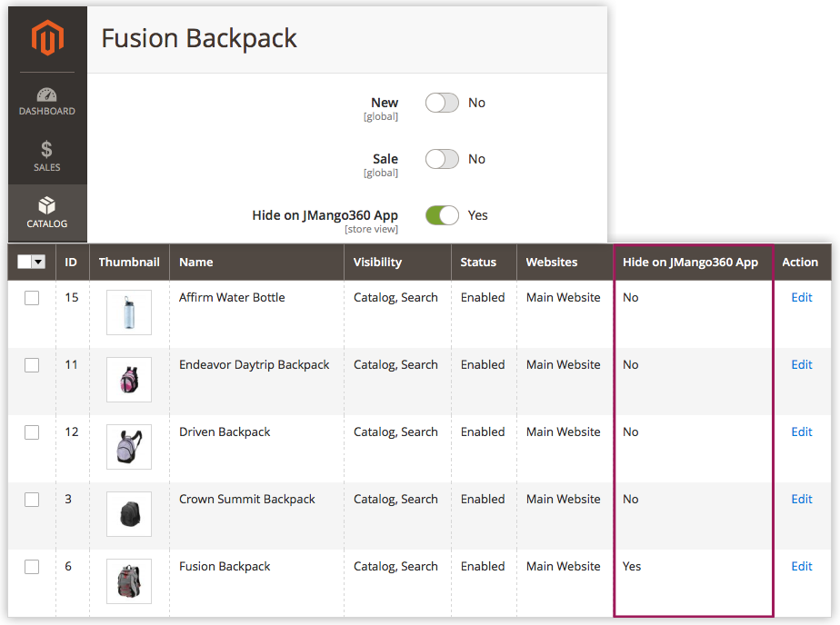840x625 pixels.
Task: Toggle the Sale product switch
Action: [442, 159]
